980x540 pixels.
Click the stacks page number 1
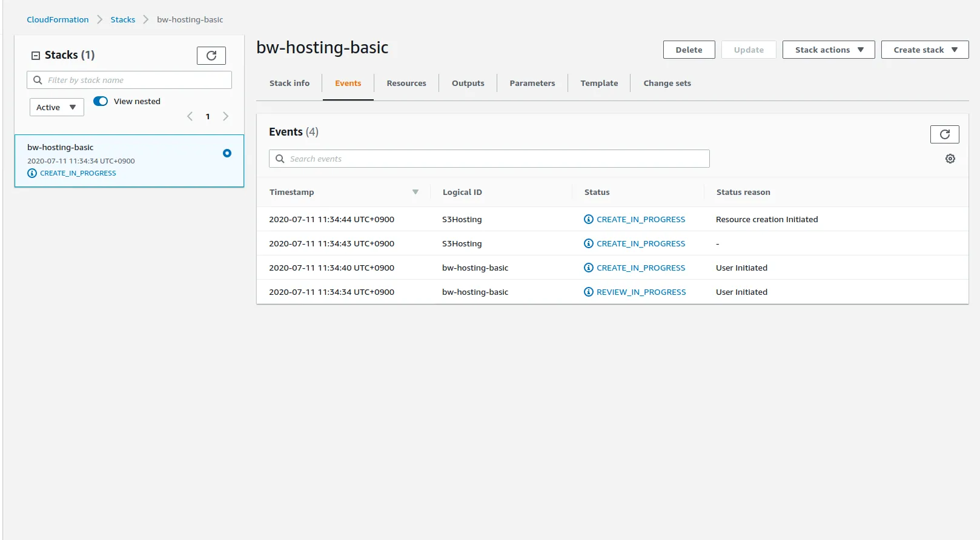coord(208,116)
